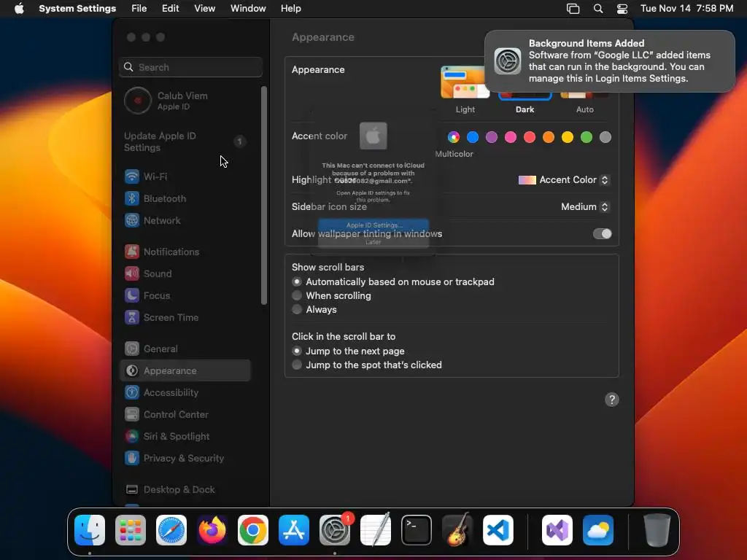Open Highlight color Accent Color dropdown
Screen dimensions: 747x560
[x=564, y=180]
